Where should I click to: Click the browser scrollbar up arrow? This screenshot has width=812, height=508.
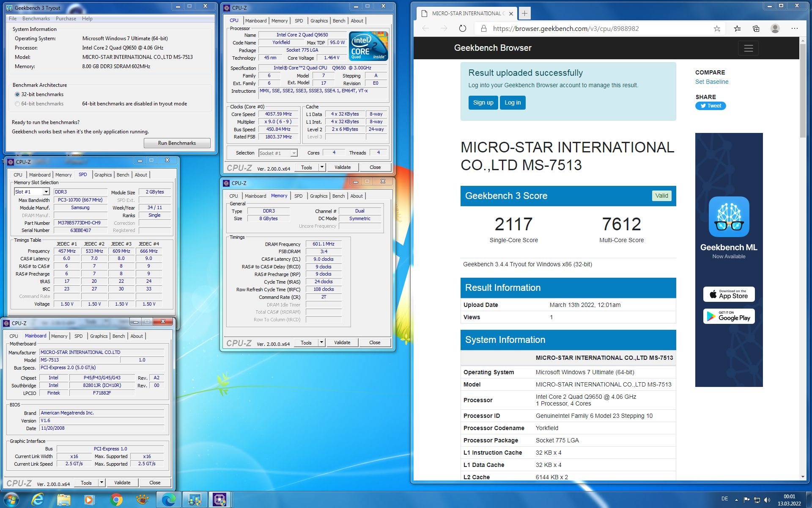(803, 41)
